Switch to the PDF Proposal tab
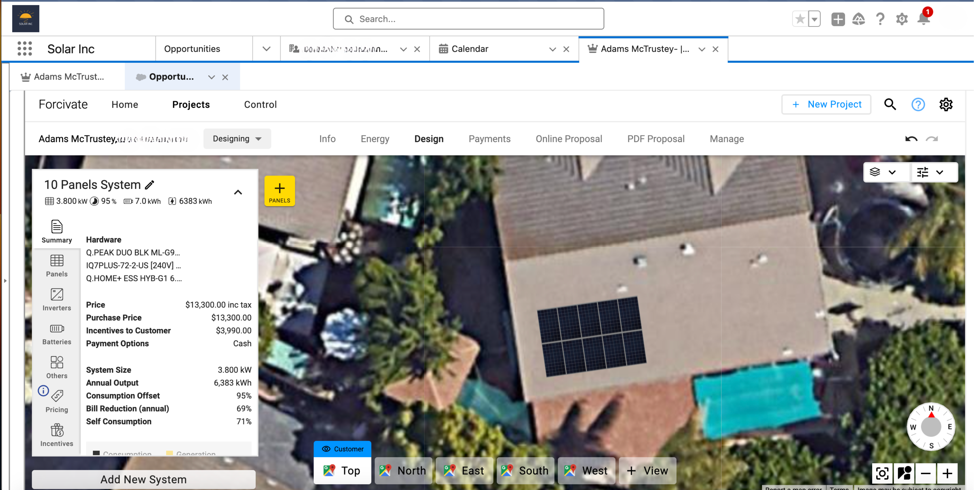 click(x=656, y=139)
